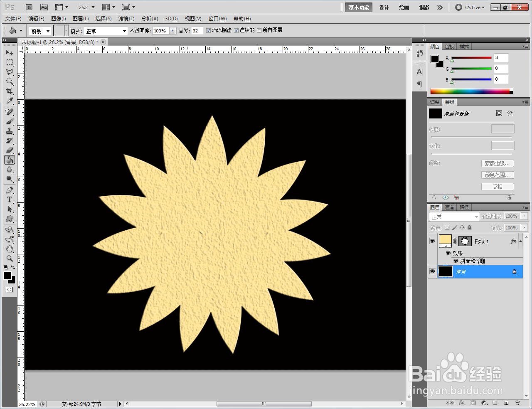This screenshot has height=409, width=532.
Task: Select the 摄影 workspace
Action: [x=424, y=7]
